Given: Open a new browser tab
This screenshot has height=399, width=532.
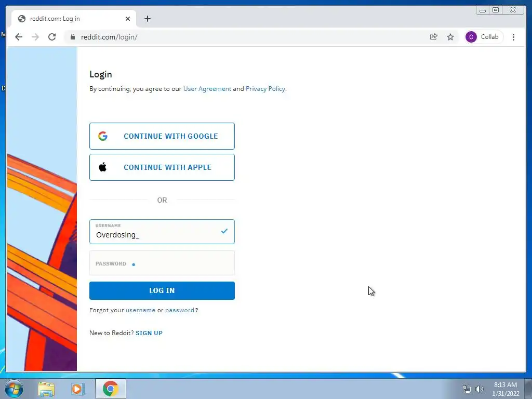Looking at the screenshot, I should [x=147, y=19].
